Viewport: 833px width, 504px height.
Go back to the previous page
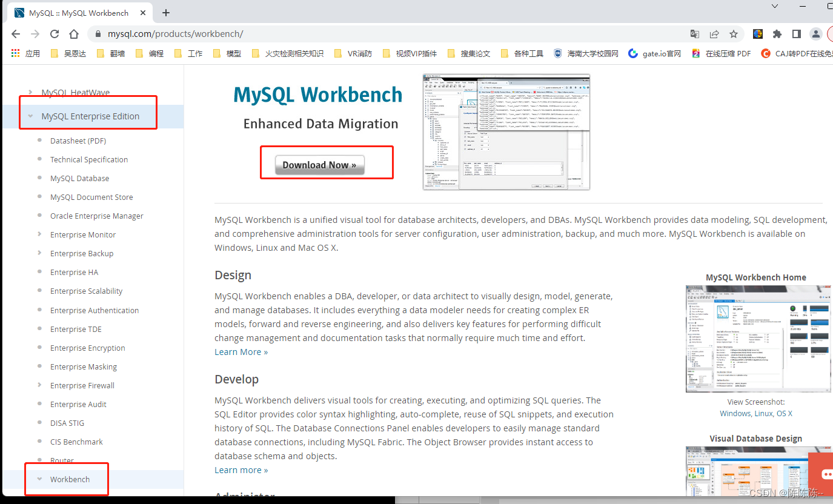tap(16, 34)
